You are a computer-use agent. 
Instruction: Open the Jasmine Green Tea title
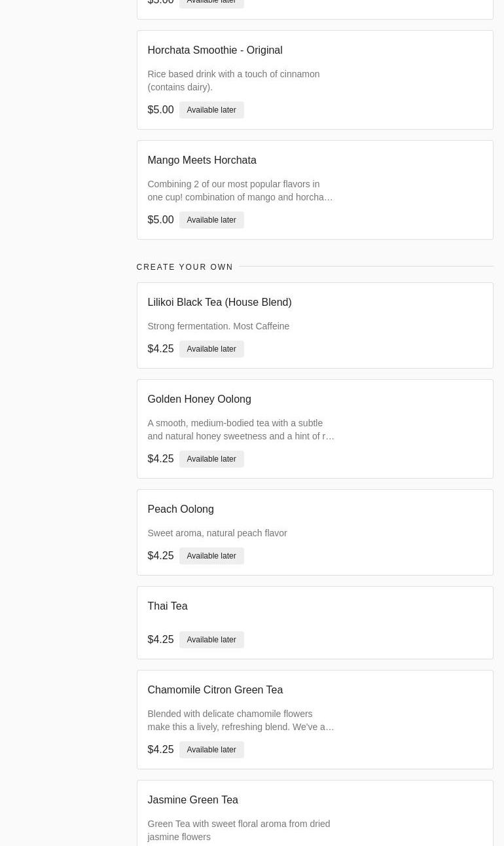192,800
